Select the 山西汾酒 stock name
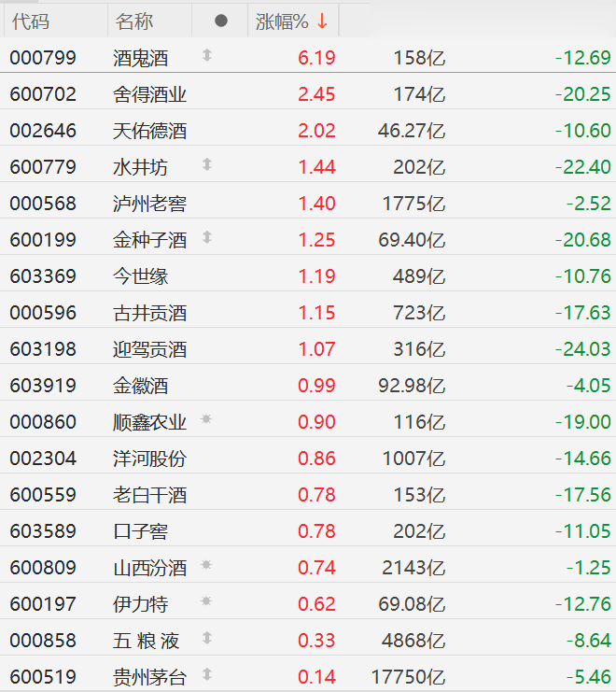The width and height of the screenshot is (616, 692). coord(149,568)
